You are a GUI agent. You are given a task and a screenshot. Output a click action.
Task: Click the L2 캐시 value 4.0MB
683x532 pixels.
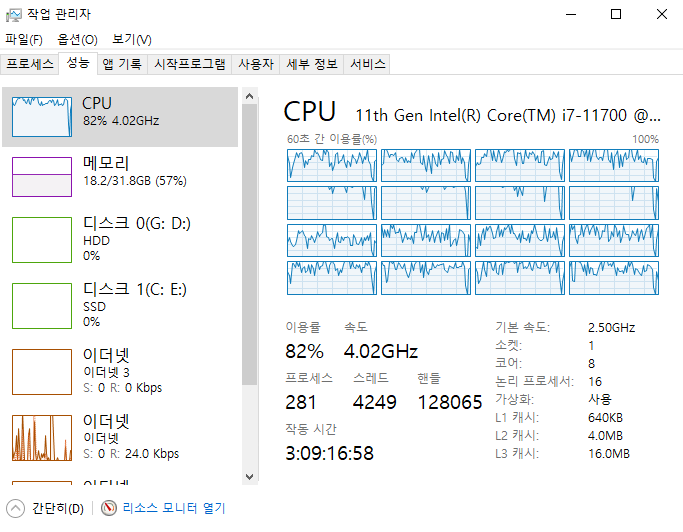click(x=605, y=436)
